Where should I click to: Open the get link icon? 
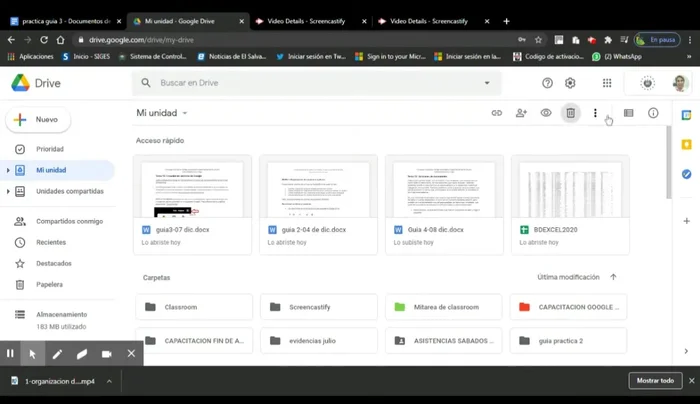tap(496, 113)
